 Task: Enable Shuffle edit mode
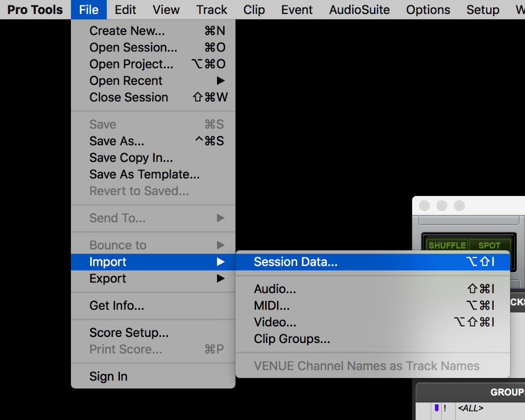[447, 245]
